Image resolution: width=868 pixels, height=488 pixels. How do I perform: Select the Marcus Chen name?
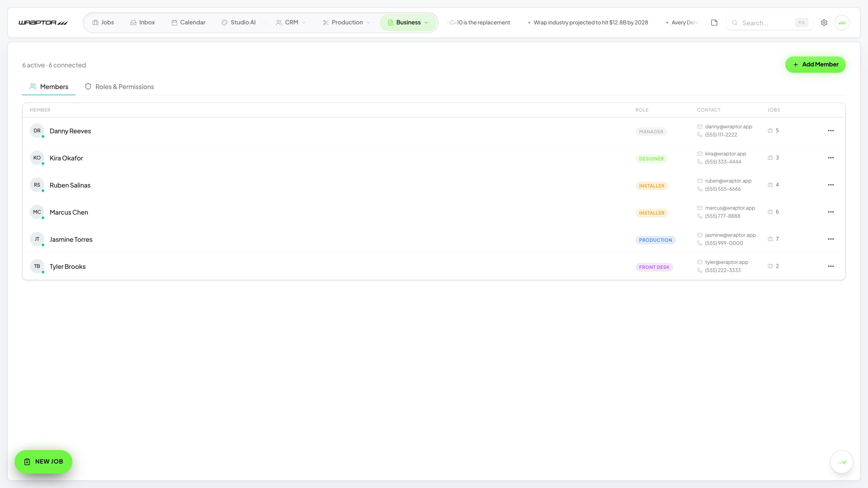(69, 212)
